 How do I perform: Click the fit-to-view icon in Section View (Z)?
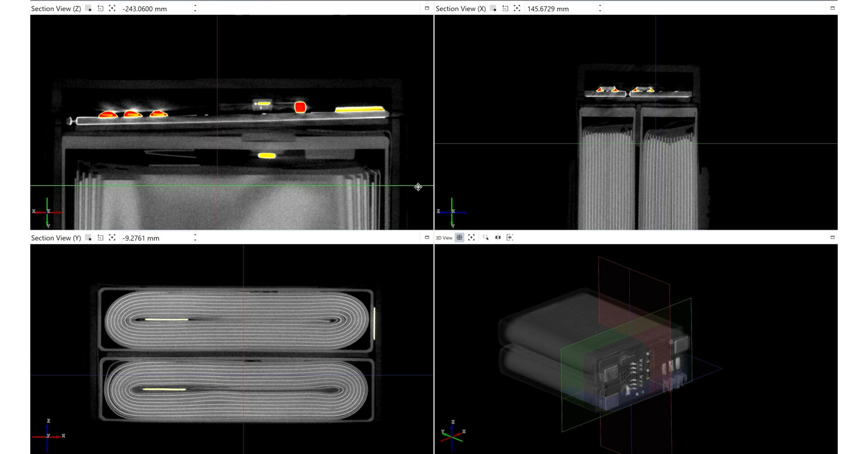112,8
